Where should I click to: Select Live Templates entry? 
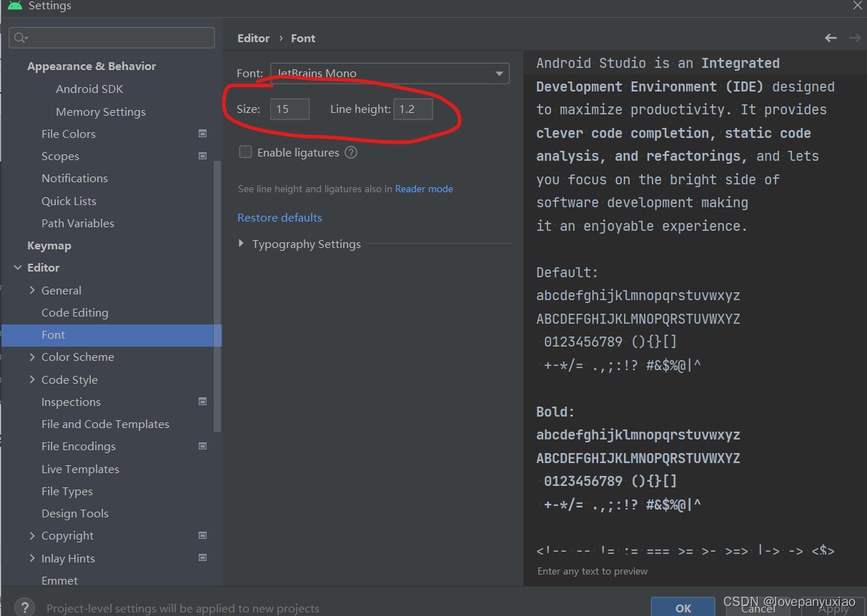pos(80,469)
